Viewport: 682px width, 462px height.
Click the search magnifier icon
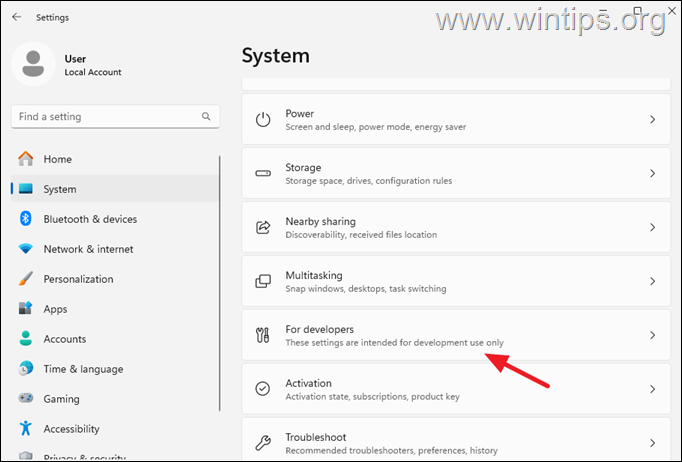point(206,116)
